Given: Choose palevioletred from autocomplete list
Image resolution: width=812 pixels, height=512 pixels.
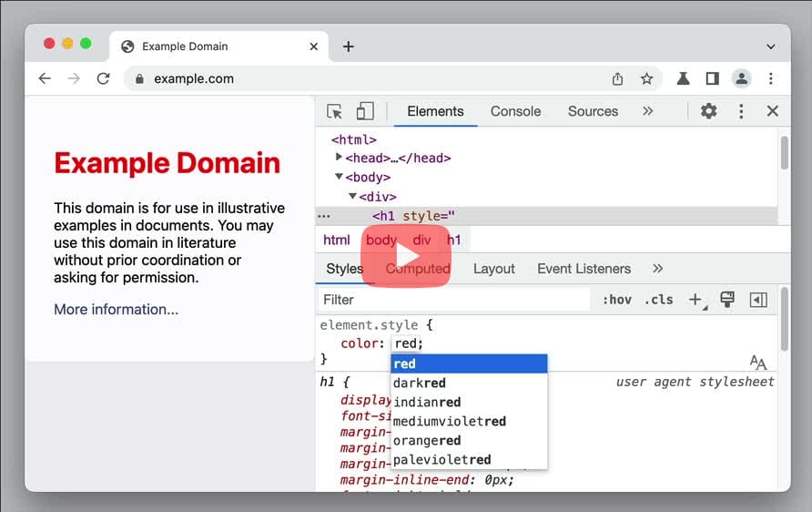Looking at the screenshot, I should pos(469,460).
